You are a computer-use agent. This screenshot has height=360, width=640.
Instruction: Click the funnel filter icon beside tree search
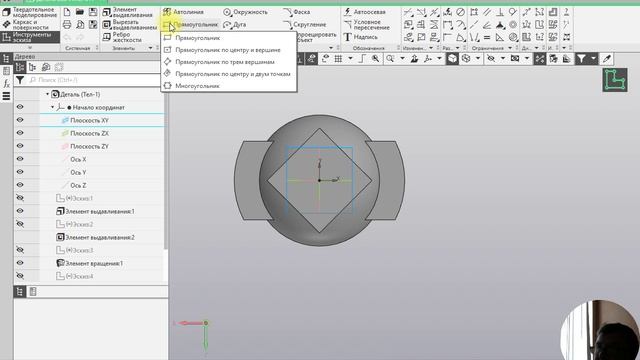coord(20,80)
